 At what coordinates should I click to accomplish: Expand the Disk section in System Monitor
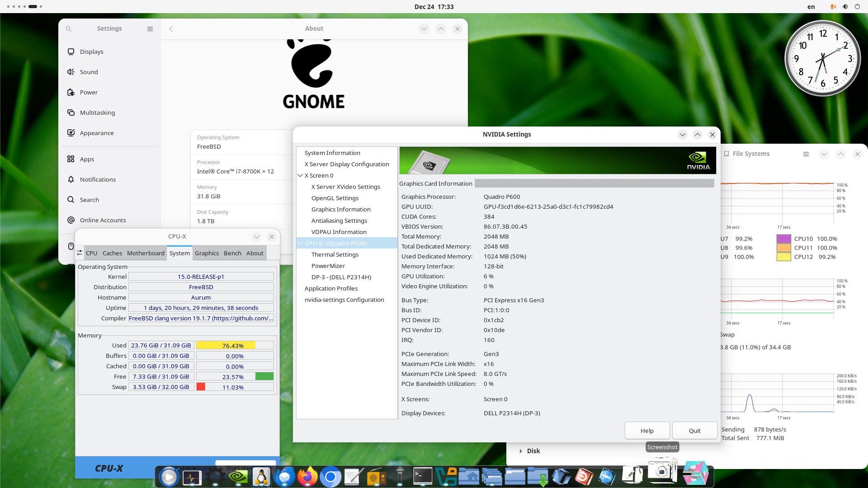pos(521,450)
